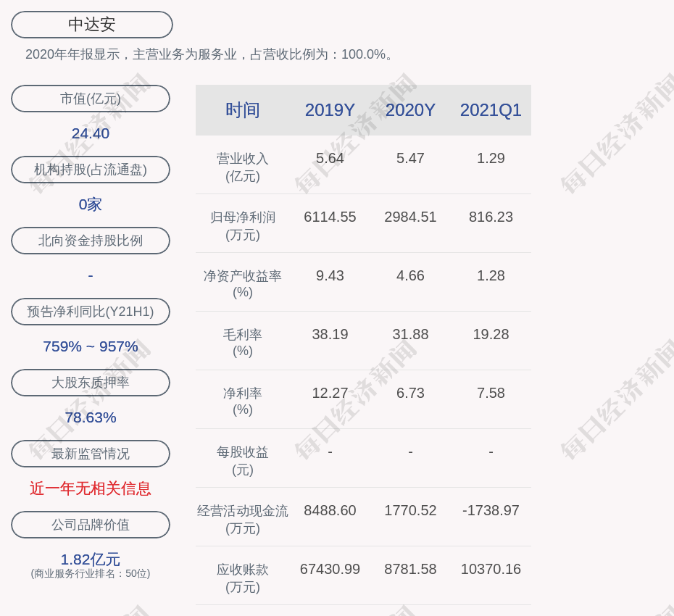Click receivables value 8781.58

click(x=410, y=569)
